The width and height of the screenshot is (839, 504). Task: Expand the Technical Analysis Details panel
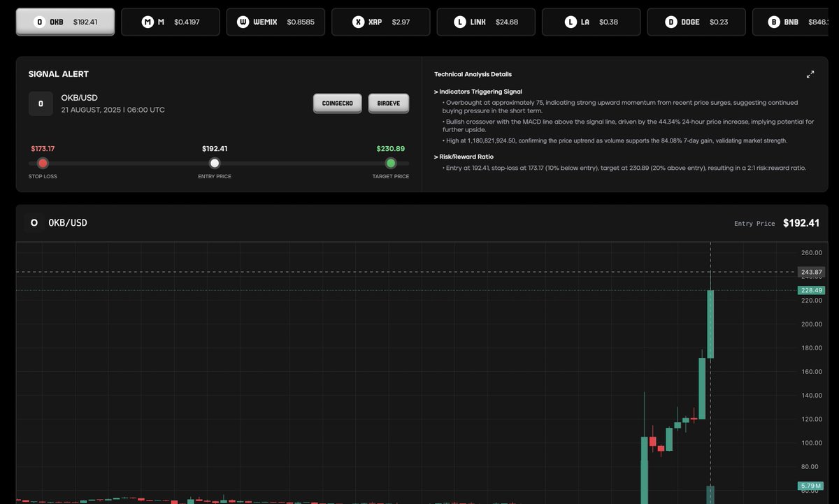click(x=810, y=74)
